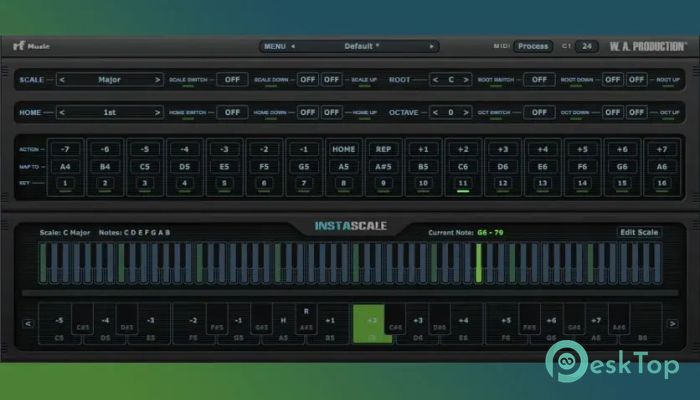The image size is (700, 400).
Task: Toggle the Home Switch OFF button
Action: pos(231,113)
